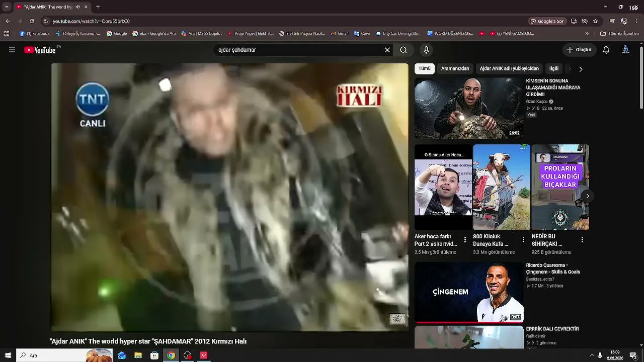
Task: Open options menu for '800 Kiloluk' Short
Action: (x=523, y=240)
